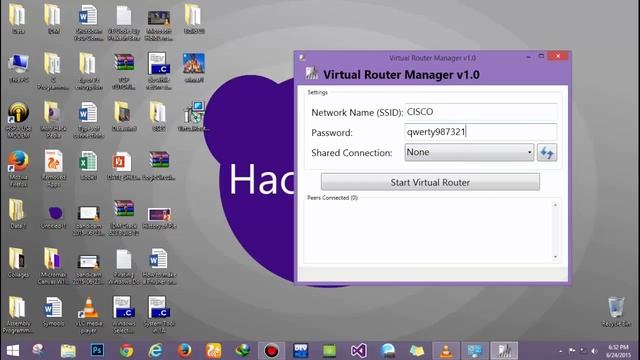
Task: Select the HSPA USB Modem shortcut
Action: tap(18, 120)
